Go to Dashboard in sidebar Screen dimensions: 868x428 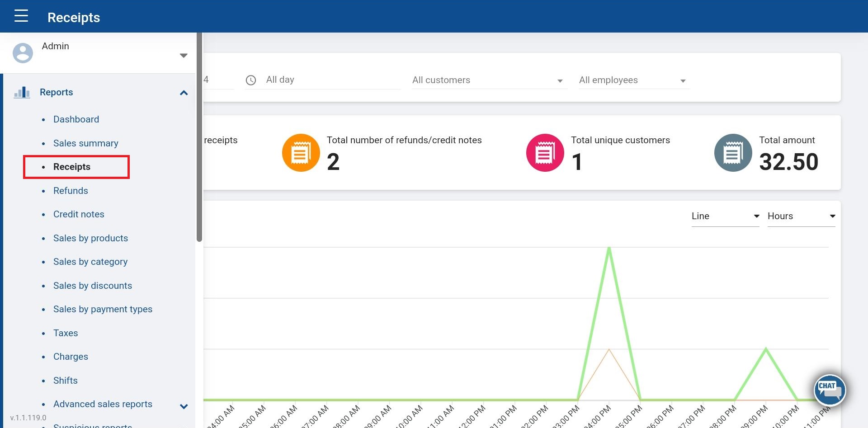coord(76,119)
